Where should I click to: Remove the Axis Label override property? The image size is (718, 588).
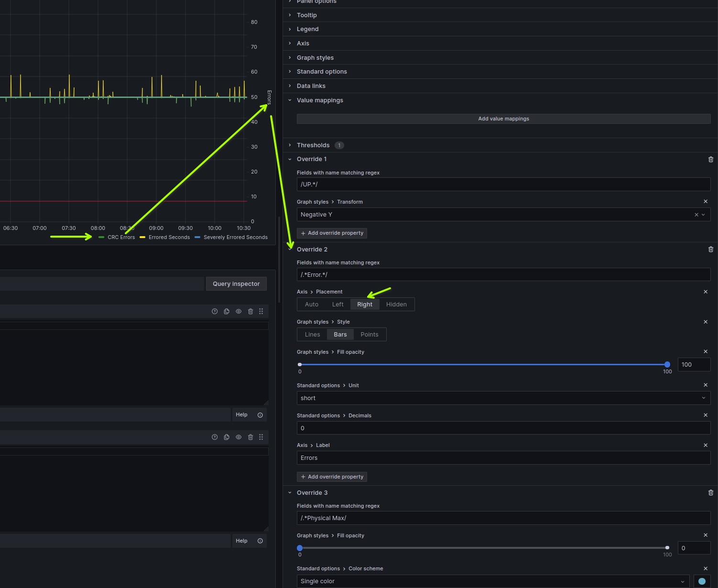click(706, 445)
